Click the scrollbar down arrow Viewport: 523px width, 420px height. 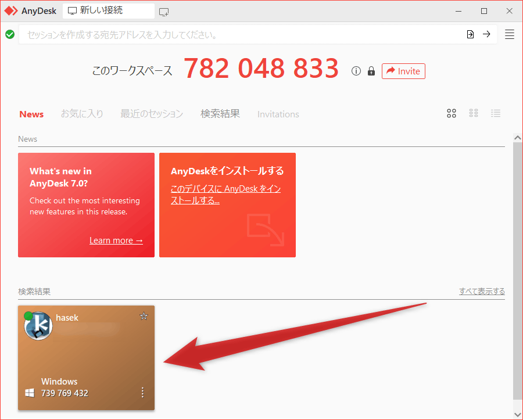tap(517, 414)
